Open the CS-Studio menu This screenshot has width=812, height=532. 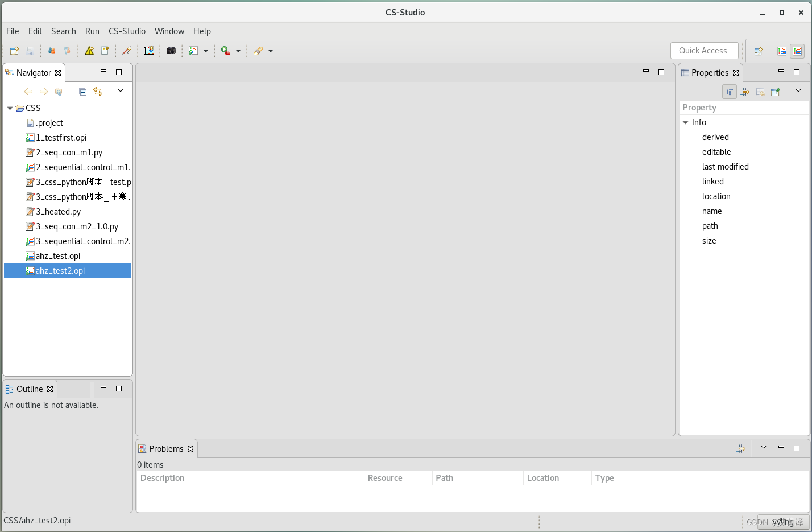pyautogui.click(x=127, y=31)
